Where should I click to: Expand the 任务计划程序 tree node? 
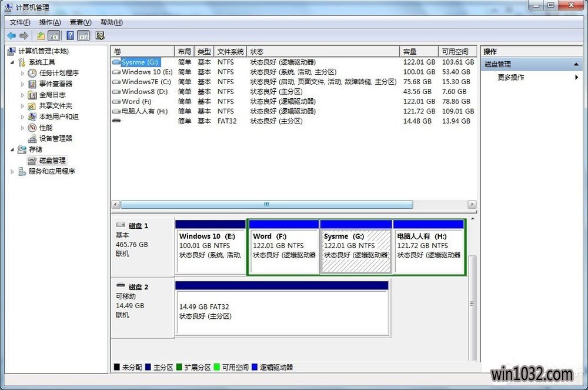pos(23,73)
